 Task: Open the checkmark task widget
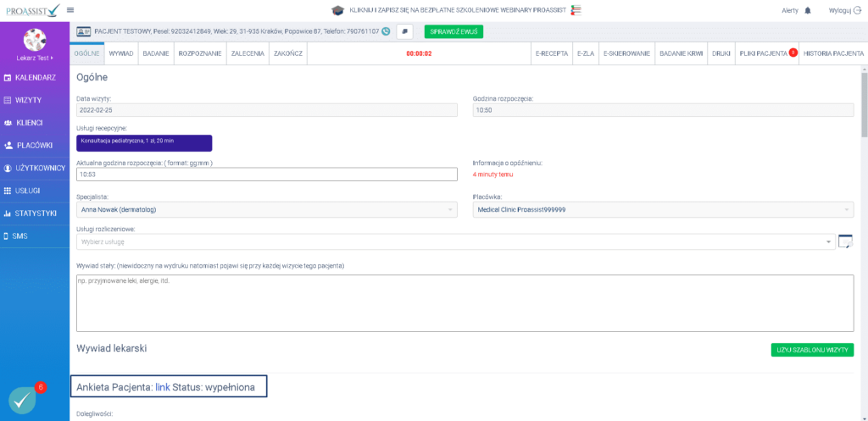point(22,399)
